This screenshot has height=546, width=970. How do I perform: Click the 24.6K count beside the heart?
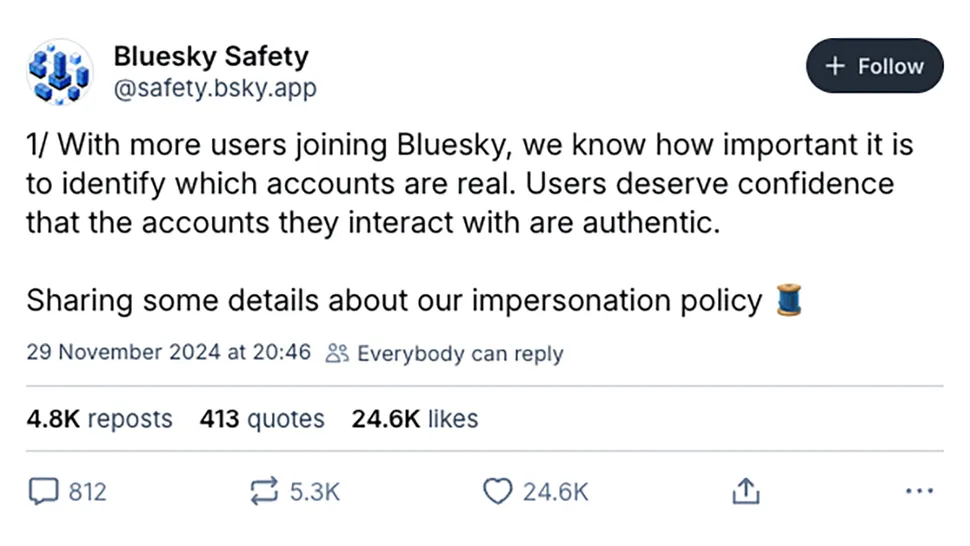point(555,491)
